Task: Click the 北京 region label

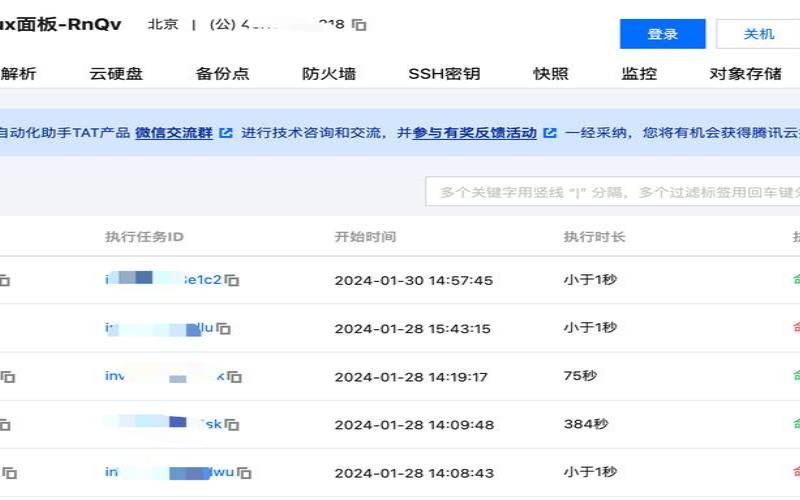Action: point(163,24)
